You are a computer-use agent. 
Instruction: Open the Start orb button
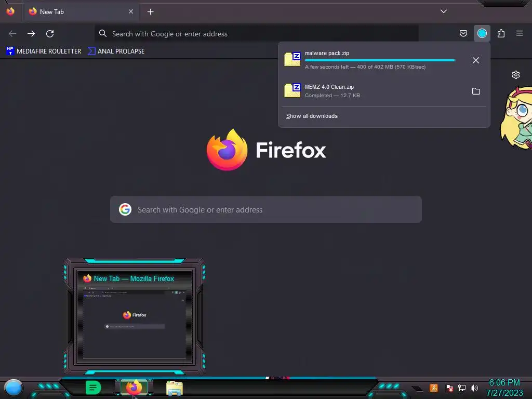tap(13, 388)
